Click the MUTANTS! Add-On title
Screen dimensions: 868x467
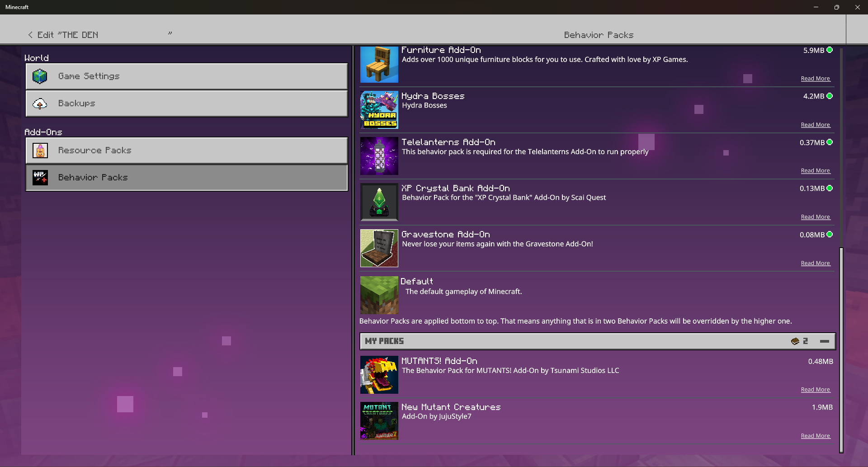click(x=439, y=361)
